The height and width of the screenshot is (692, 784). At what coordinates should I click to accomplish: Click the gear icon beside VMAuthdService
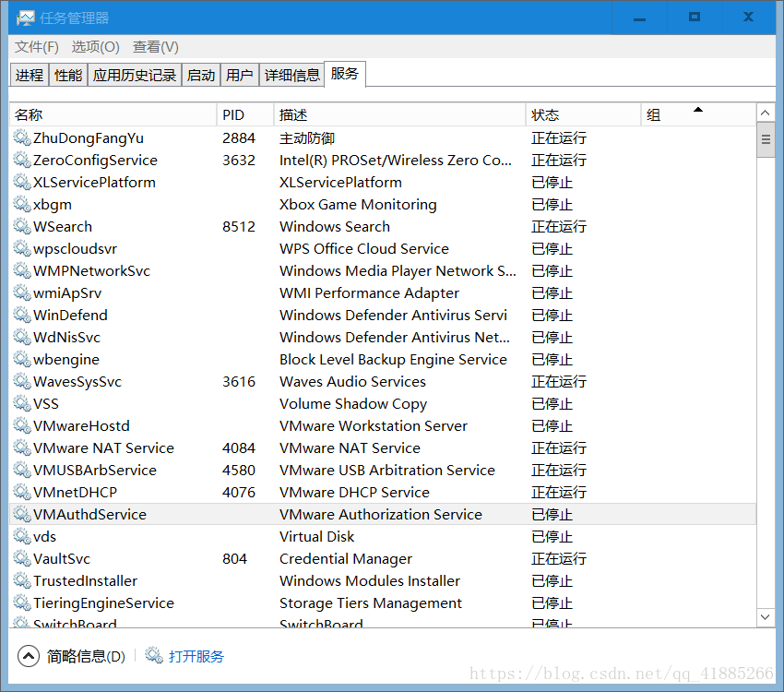(x=22, y=514)
